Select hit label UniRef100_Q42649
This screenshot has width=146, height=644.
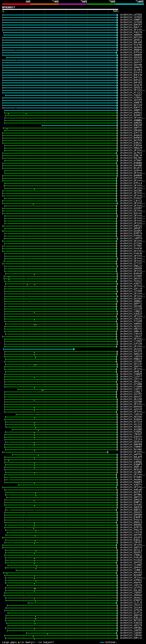(x=131, y=48)
